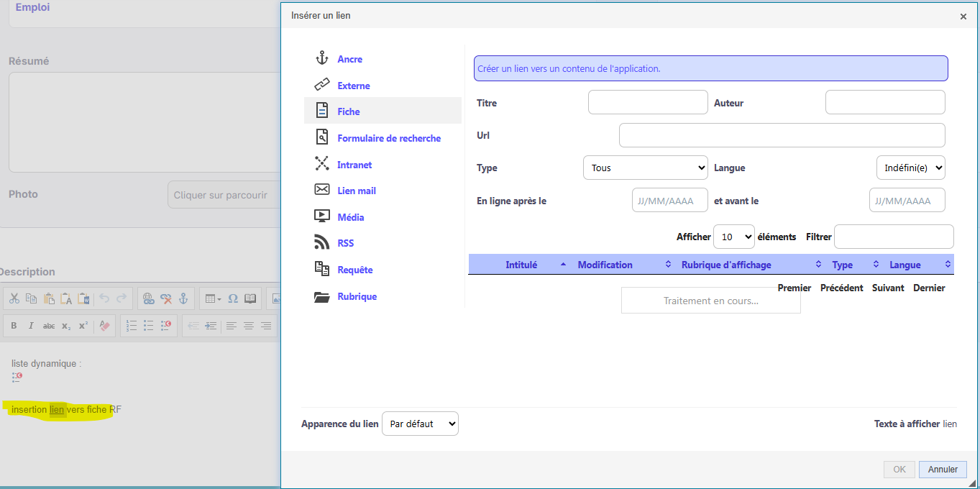980x489 pixels.
Task: Go to Suivant page of results
Action: (x=888, y=288)
